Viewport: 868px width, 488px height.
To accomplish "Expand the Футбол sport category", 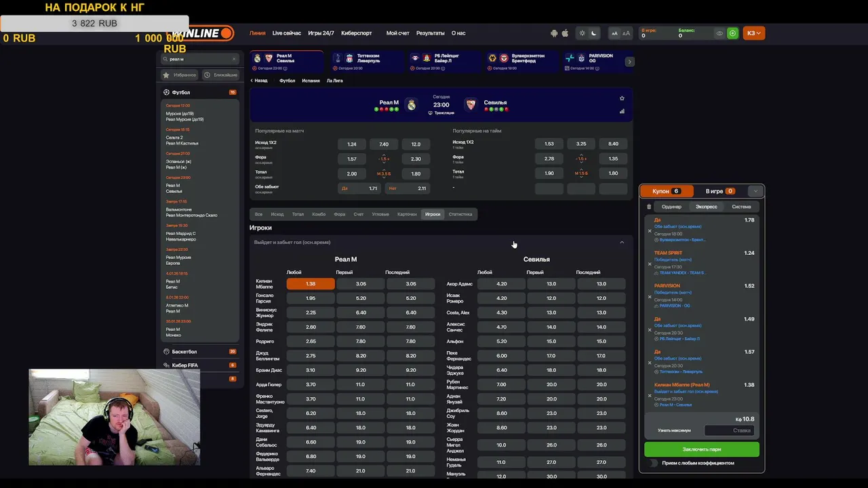I will pyautogui.click(x=199, y=92).
